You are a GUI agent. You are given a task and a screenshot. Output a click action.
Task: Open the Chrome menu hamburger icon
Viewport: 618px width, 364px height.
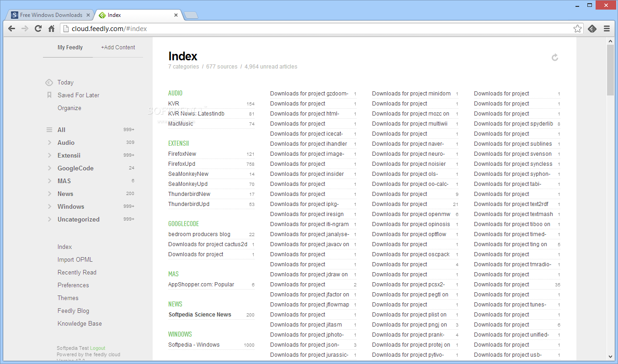point(607,28)
